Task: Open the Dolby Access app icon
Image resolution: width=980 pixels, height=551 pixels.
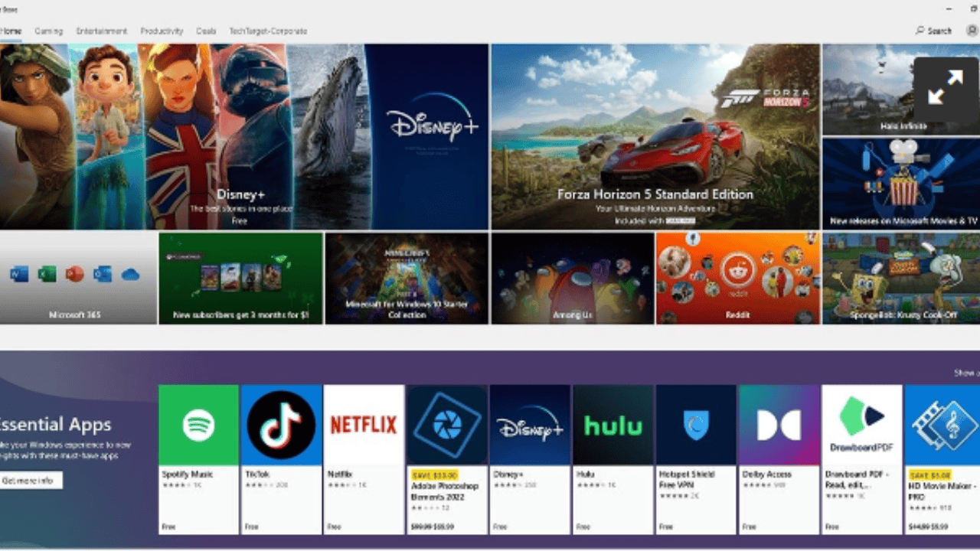Action: tap(779, 425)
